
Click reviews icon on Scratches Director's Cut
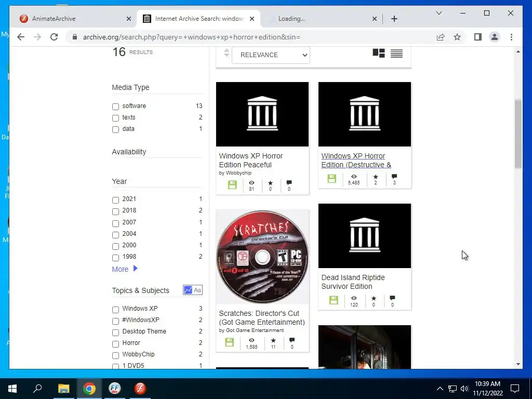point(292,340)
